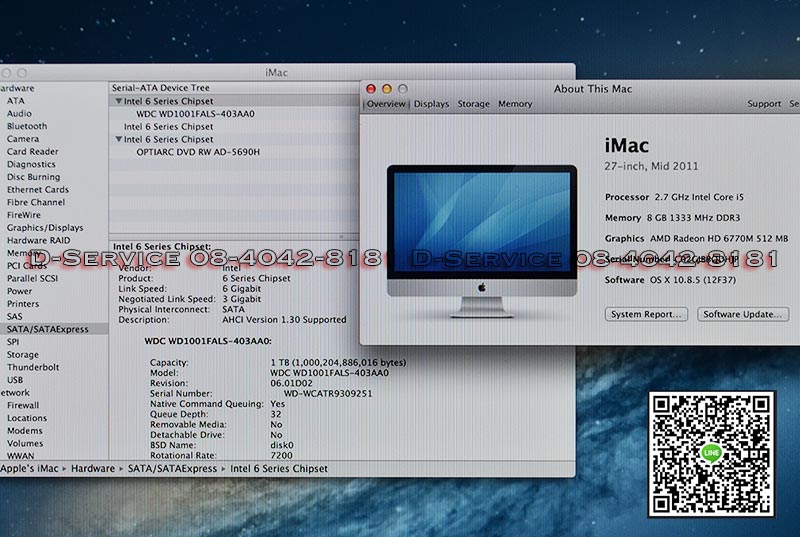Click SATA/SATAExpress in the path bar
800x537 pixels.
click(x=172, y=468)
